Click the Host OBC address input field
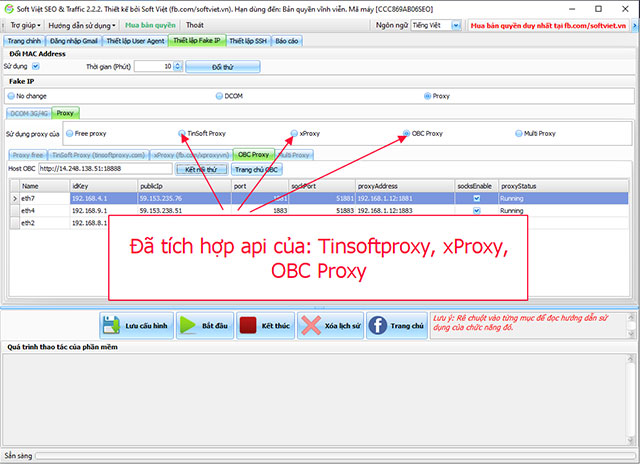 106,169
